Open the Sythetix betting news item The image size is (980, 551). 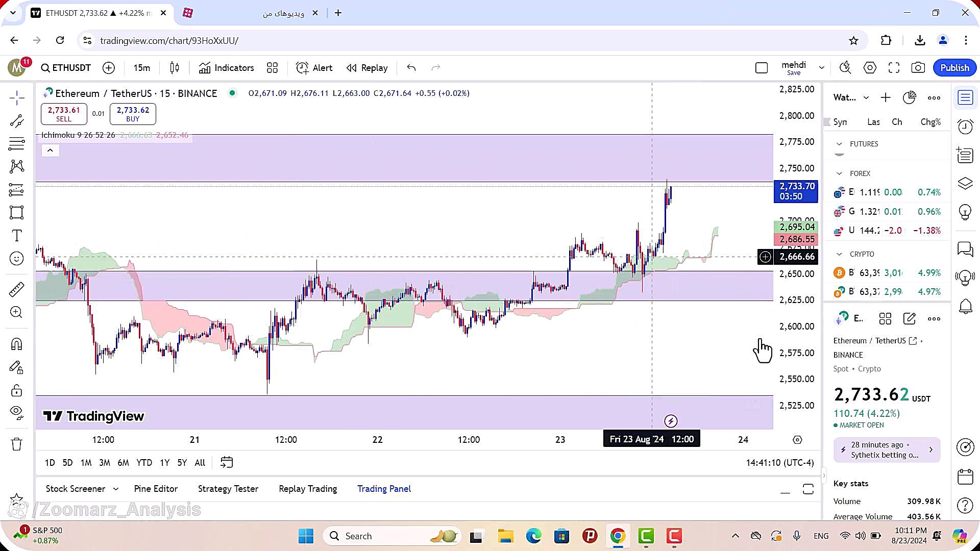887,450
